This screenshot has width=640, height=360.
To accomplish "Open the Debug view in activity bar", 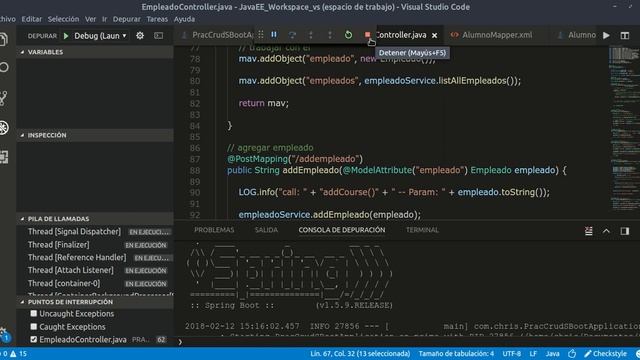I will click(x=4, y=128).
